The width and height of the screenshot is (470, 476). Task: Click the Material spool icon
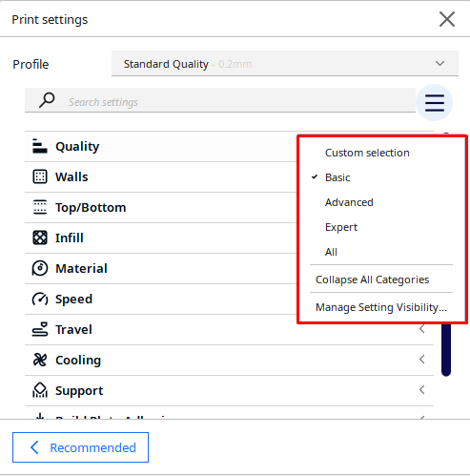(40, 268)
